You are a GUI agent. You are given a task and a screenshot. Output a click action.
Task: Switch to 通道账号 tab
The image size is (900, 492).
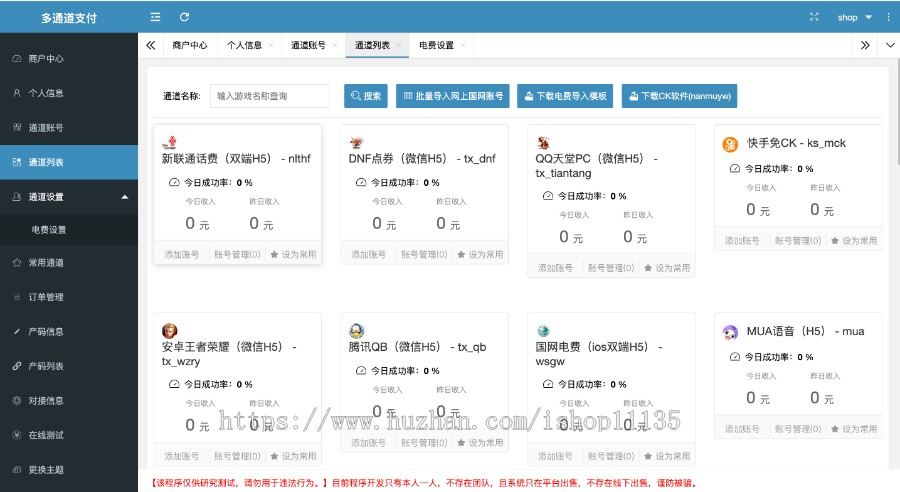pos(308,45)
